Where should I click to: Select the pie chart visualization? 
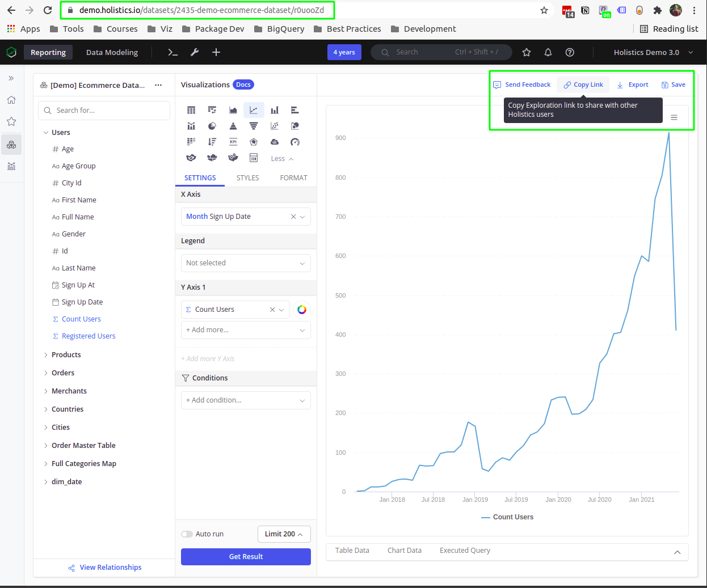(212, 126)
